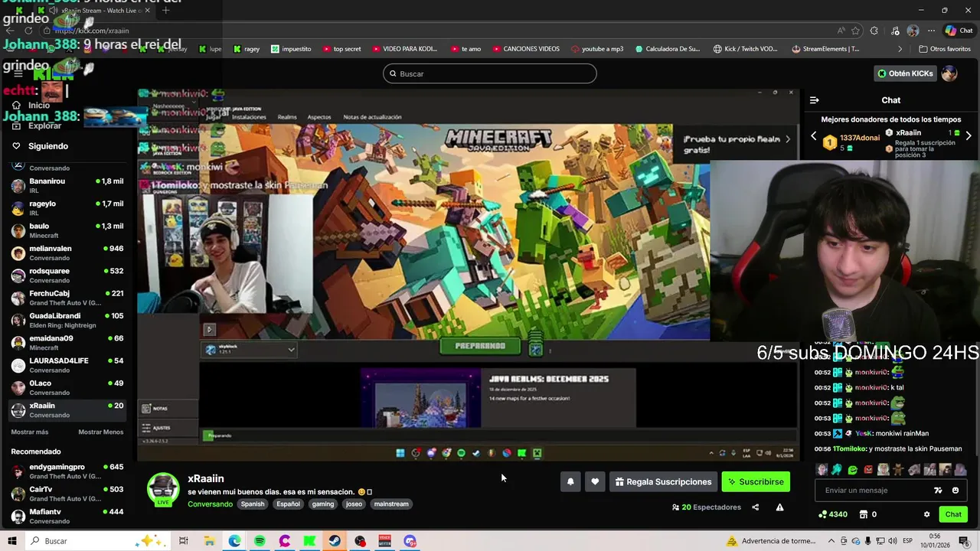Click the Español tag

[x=288, y=504]
